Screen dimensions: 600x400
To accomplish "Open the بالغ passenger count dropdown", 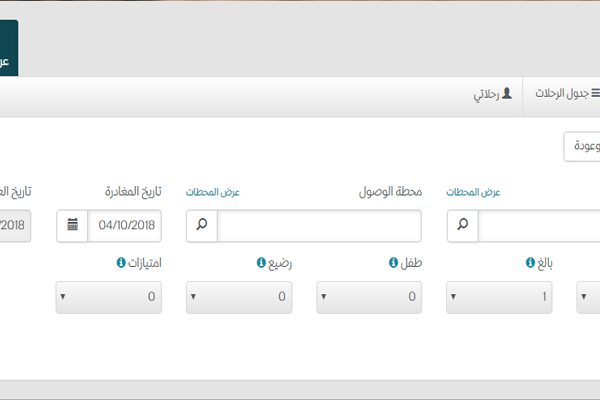I will point(500,297).
